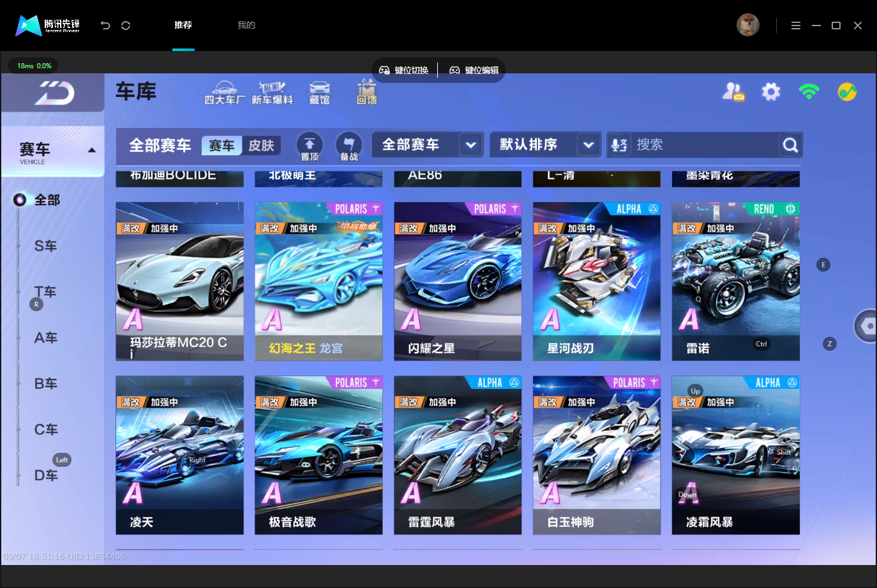Click the voice search microphone icon
Image resolution: width=877 pixels, height=588 pixels.
[x=619, y=145]
